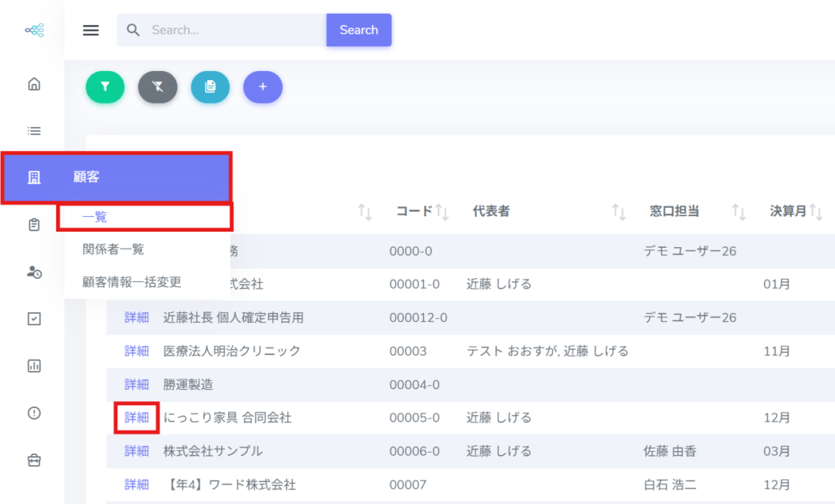Click the list icon in sidebar
This screenshot has width=835, height=504.
tap(34, 130)
